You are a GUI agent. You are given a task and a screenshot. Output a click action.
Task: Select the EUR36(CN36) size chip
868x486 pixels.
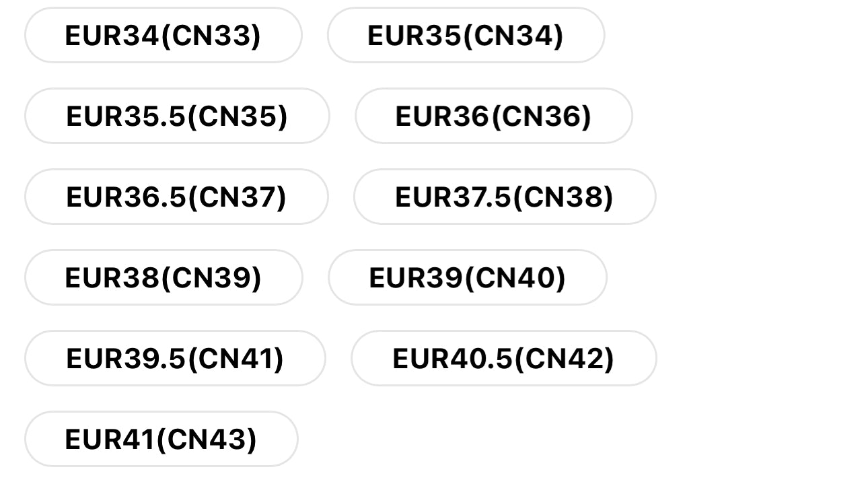point(494,116)
